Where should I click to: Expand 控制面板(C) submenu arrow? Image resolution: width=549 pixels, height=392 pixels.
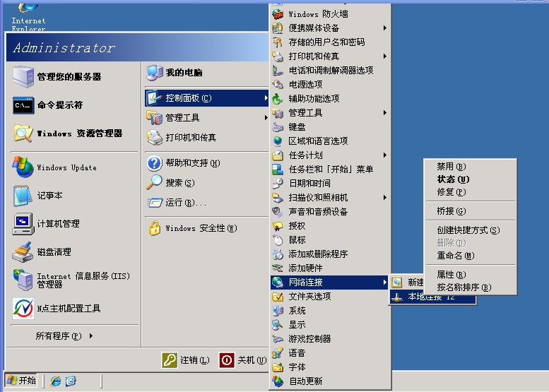266,98
